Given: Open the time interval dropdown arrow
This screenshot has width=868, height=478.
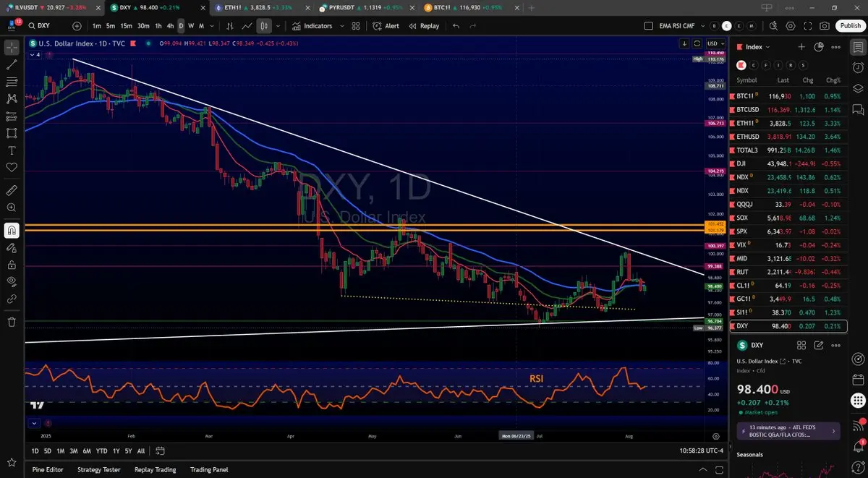Looking at the screenshot, I should tap(210, 25).
